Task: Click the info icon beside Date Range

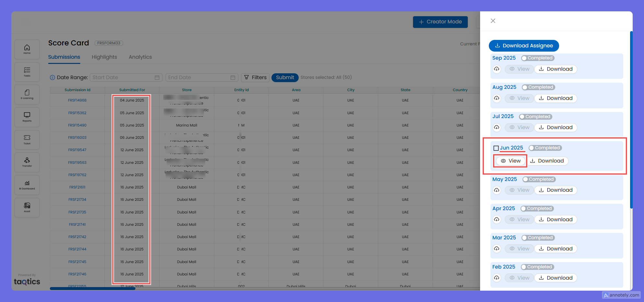Action: click(52, 78)
